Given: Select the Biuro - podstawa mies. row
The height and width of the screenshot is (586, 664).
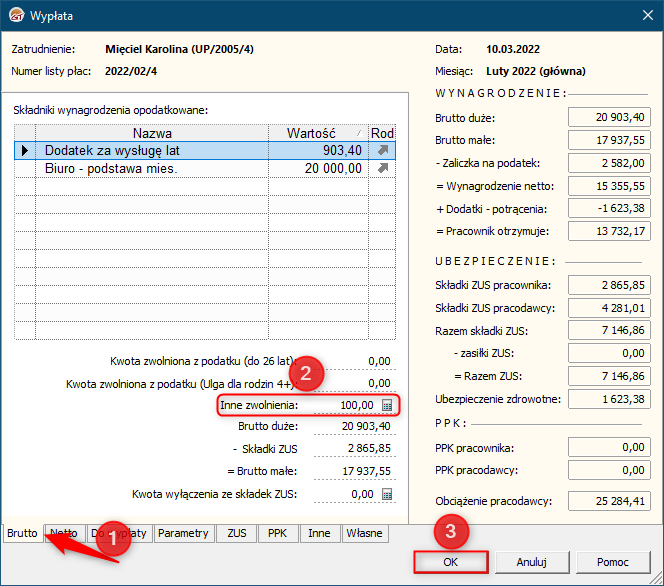Looking at the screenshot, I should pos(150,168).
